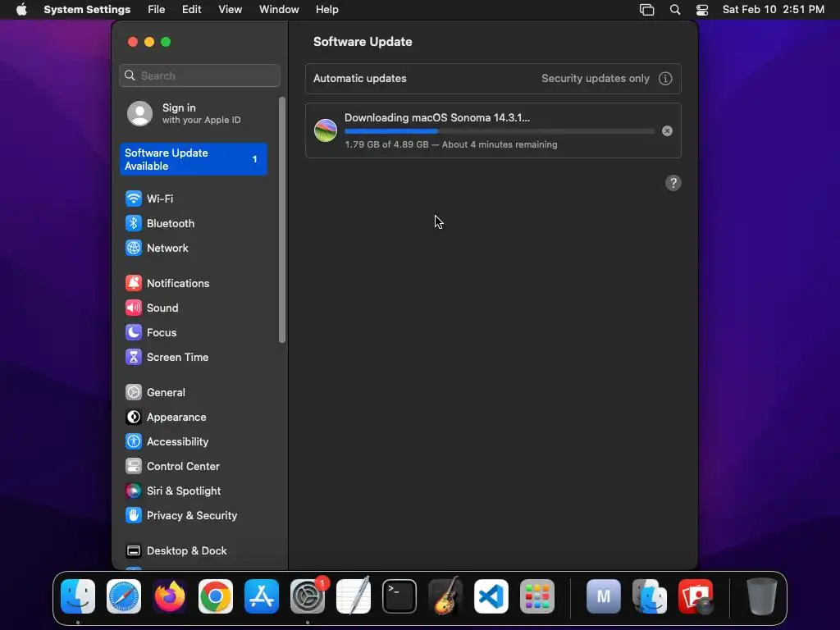840x630 pixels.
Task: Select Sound in the sidebar
Action: (193, 308)
